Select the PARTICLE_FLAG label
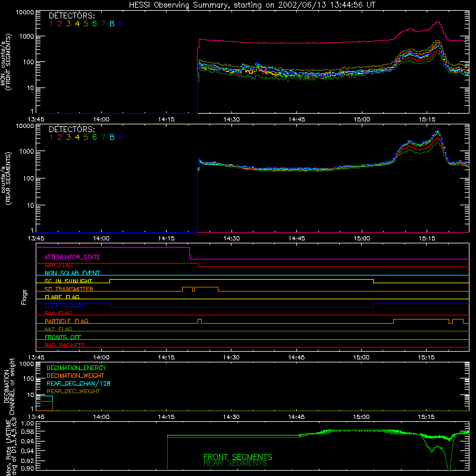The image size is (476, 476). 67,321
